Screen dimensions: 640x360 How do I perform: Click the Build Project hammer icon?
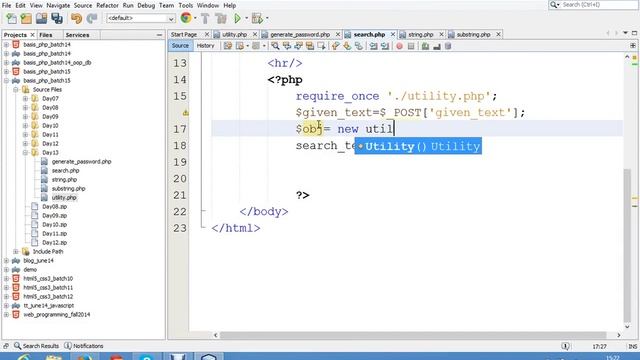(x=205, y=18)
